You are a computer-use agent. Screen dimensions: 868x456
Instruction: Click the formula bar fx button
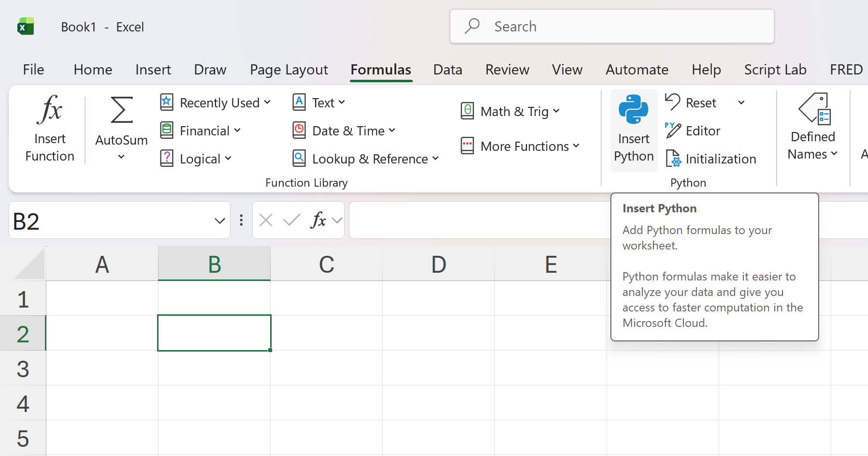[318, 221]
